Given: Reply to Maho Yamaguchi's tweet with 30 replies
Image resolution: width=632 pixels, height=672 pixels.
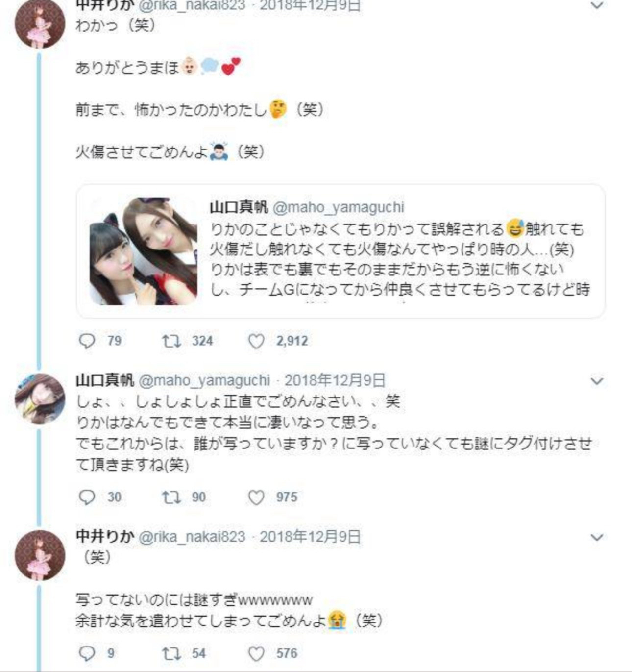Looking at the screenshot, I should [87, 497].
